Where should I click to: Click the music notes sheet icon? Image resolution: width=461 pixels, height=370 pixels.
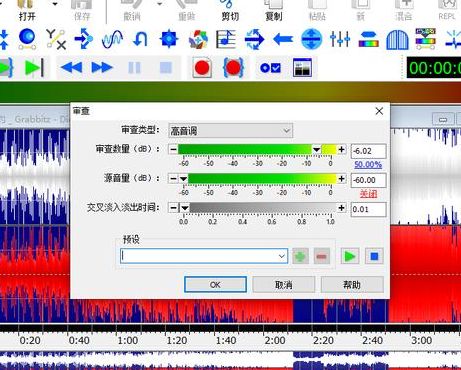pyautogui.click(x=226, y=39)
